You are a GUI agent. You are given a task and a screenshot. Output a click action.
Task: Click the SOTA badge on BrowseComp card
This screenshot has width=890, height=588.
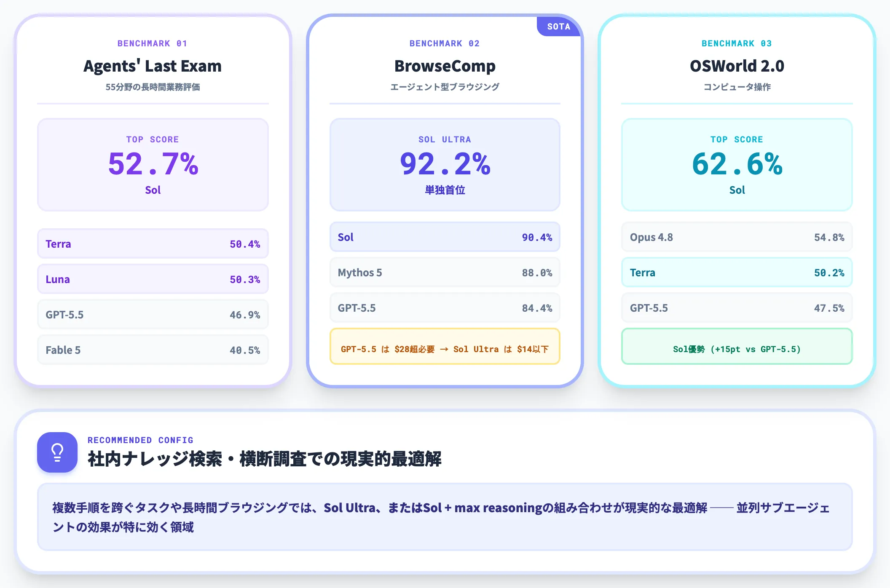tap(559, 27)
